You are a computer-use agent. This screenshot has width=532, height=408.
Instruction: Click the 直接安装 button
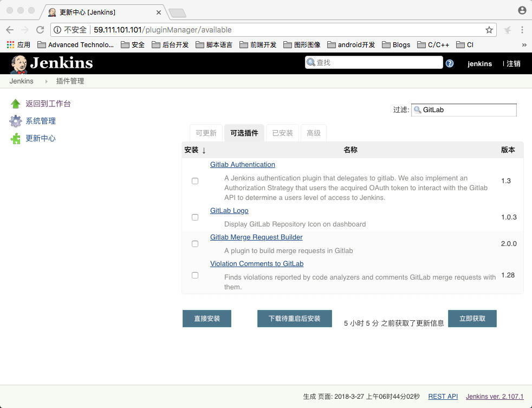[207, 319]
